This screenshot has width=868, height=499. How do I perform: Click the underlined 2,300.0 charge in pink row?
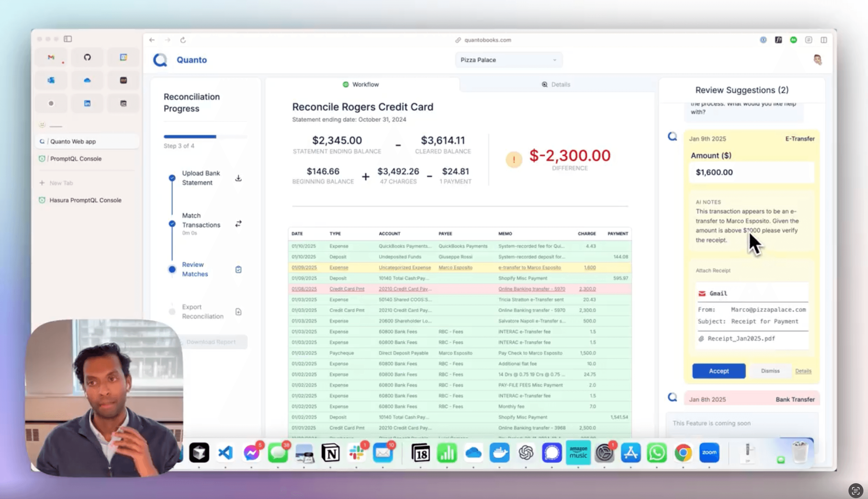click(587, 289)
